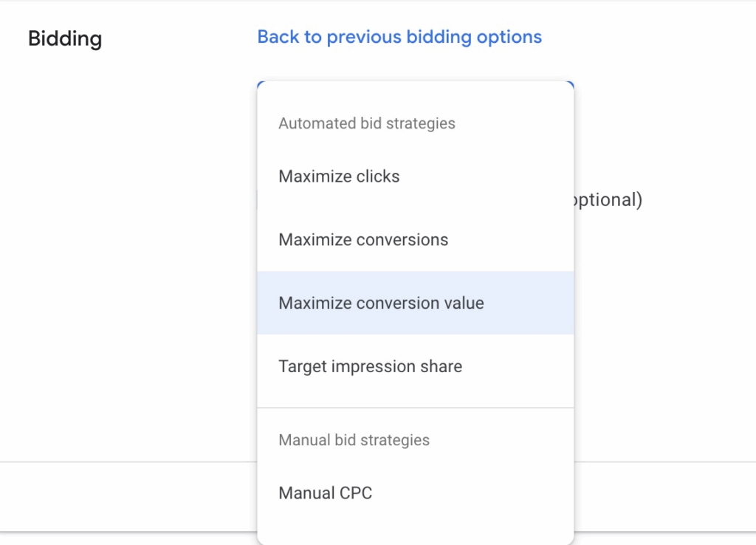Image resolution: width=756 pixels, height=545 pixels.
Task: Click the Manual bid strategies group header
Action: coord(354,440)
